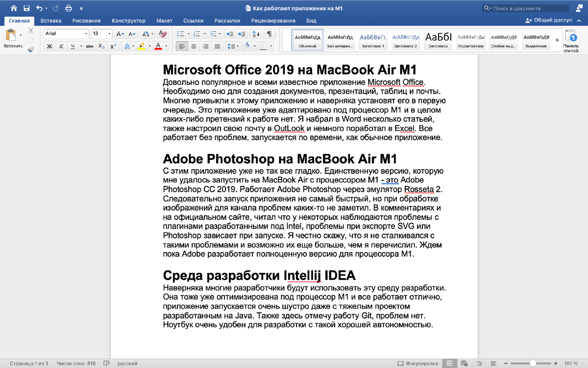Apply subscript formatting
Image resolution: width=588 pixels, height=368 pixels.
[101, 45]
